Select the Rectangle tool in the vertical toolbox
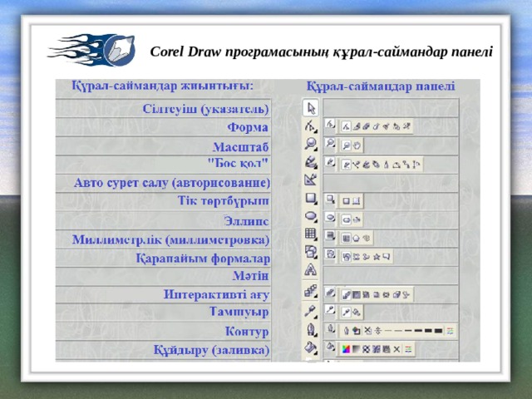This screenshot has width=532, height=399. coord(311,199)
